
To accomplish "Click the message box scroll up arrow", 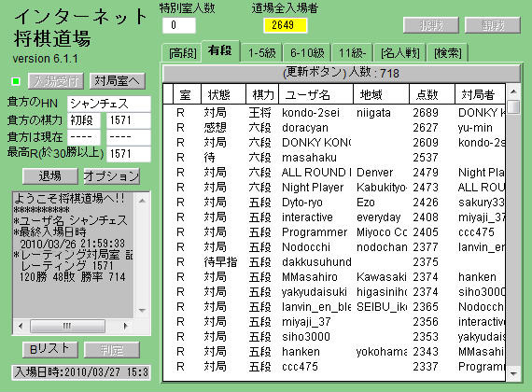I will coord(142,201).
